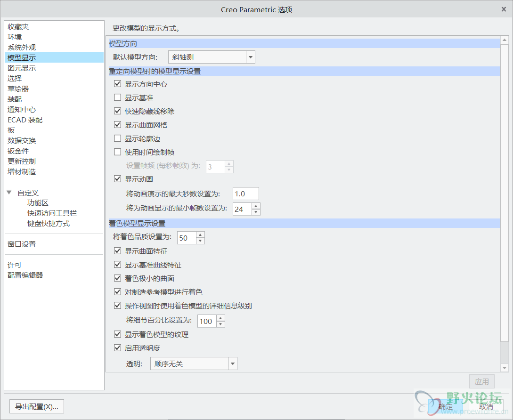Screen dimensions: 513x420
Task: Open 功能区 customization
Action: 38,203
